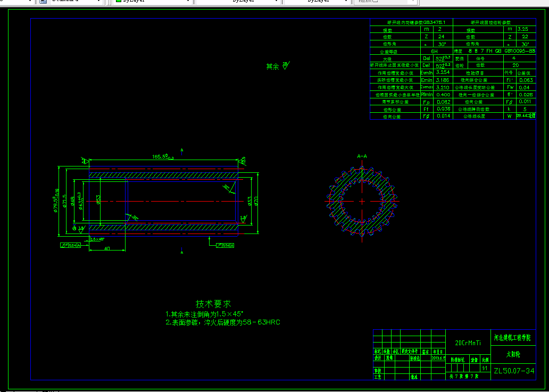This screenshot has width=549, height=392.
Task: Select the right 0.04 A runout tolerance frame
Action: click(225, 245)
